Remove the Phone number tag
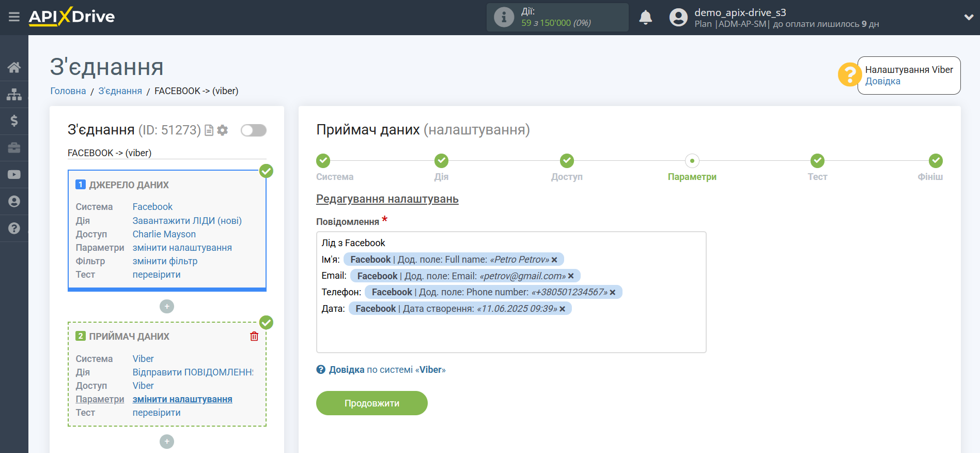This screenshot has height=453, width=980. coord(613,293)
